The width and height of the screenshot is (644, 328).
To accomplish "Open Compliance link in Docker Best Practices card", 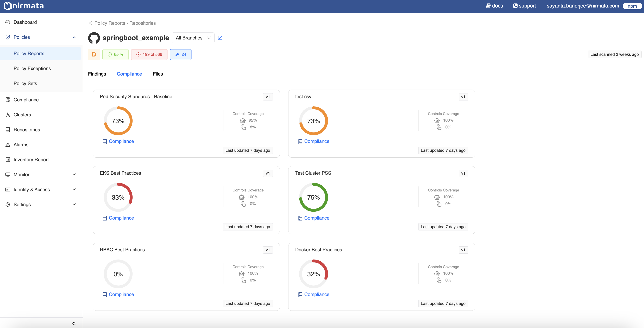I will [317, 294].
